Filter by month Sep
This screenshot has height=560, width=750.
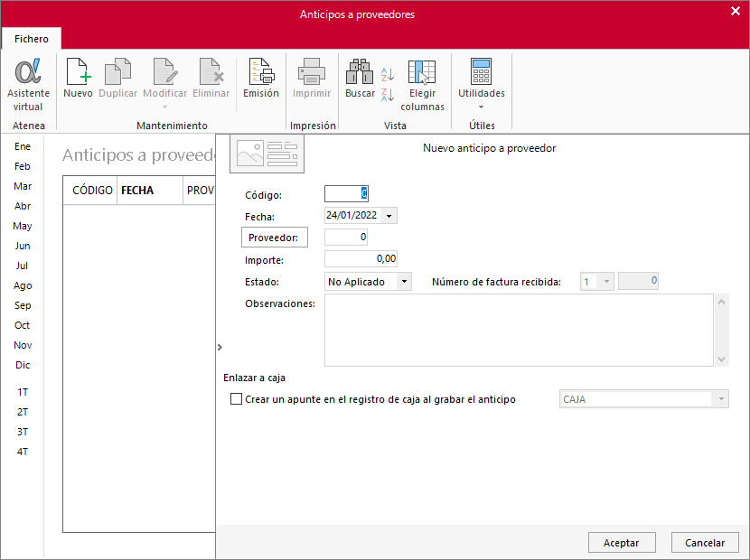pos(23,305)
